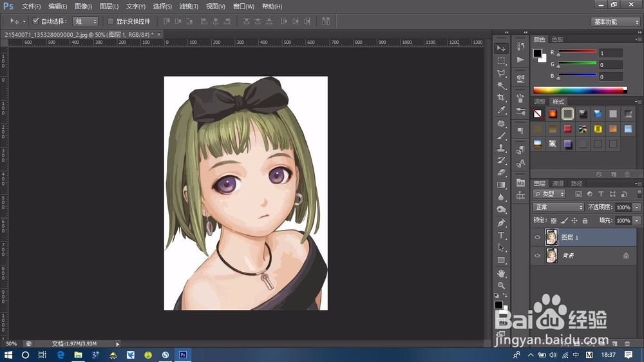
Task: Toggle the 自动选择 checkbox
Action: click(x=35, y=21)
